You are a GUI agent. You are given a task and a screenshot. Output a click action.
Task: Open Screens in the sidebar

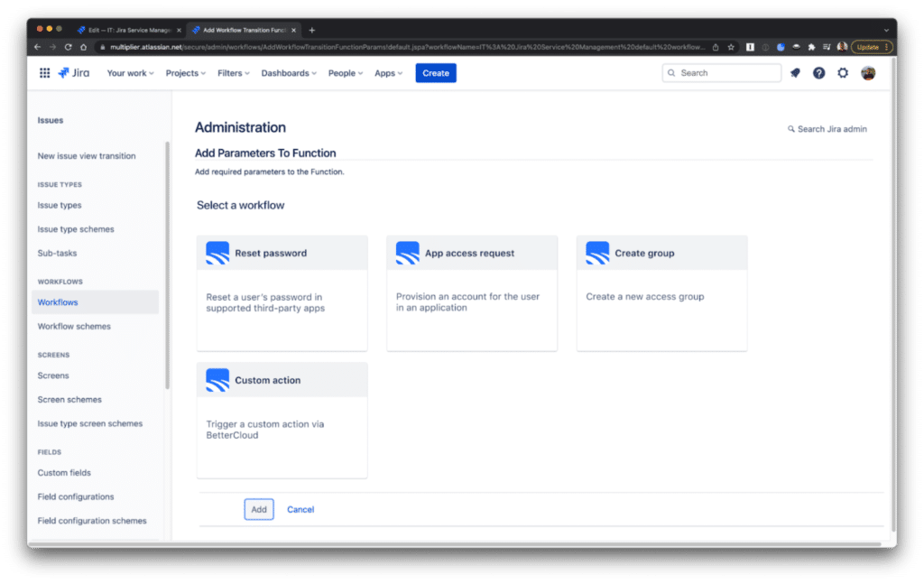click(53, 375)
